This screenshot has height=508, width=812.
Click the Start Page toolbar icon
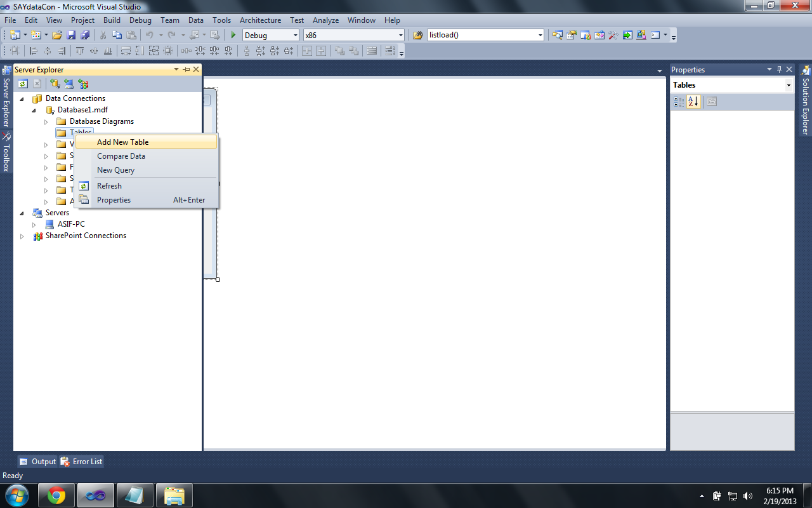(627, 35)
